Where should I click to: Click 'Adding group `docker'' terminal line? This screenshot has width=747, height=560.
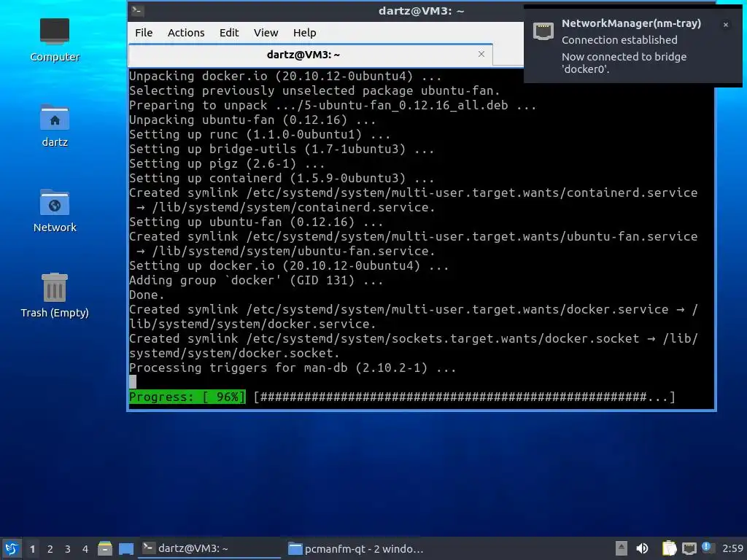256,280
